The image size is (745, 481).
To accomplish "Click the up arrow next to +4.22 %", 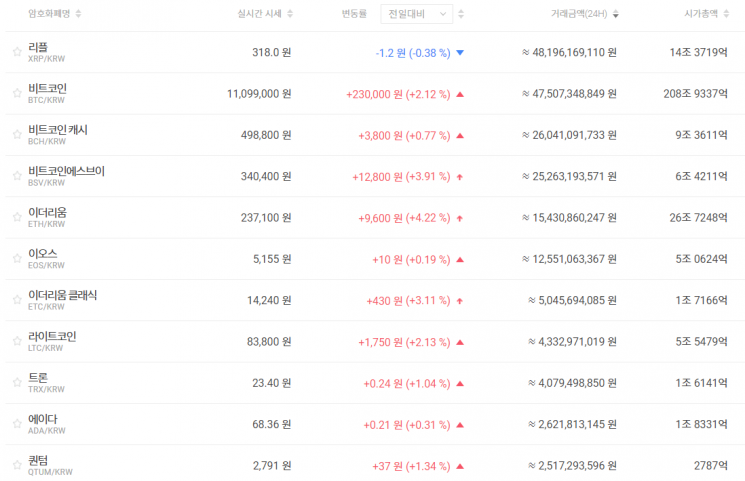I will [460, 218].
